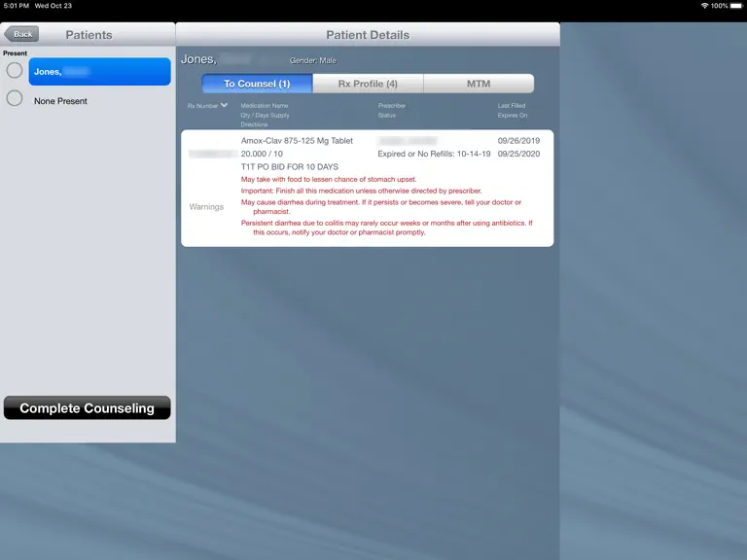
Task: Click the Medication Name column header
Action: point(265,106)
